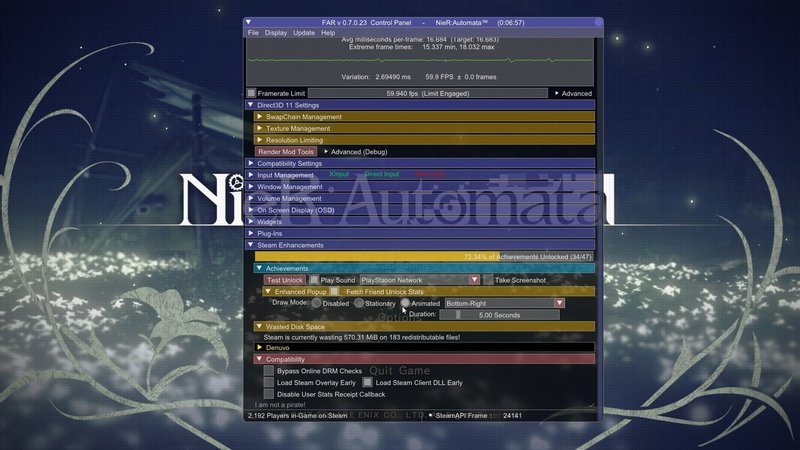Expand Window Management section
The image size is (800, 450).
[x=421, y=187]
